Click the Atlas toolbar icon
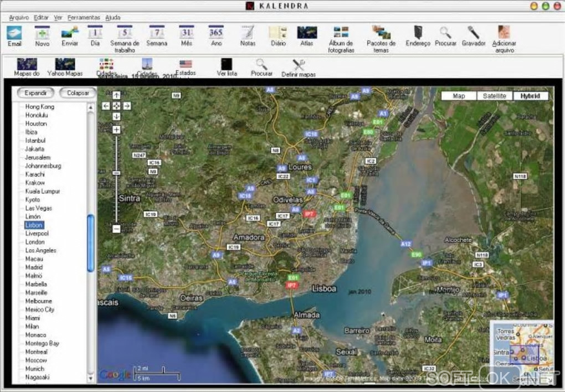This screenshot has width=565, height=392. coord(306,34)
